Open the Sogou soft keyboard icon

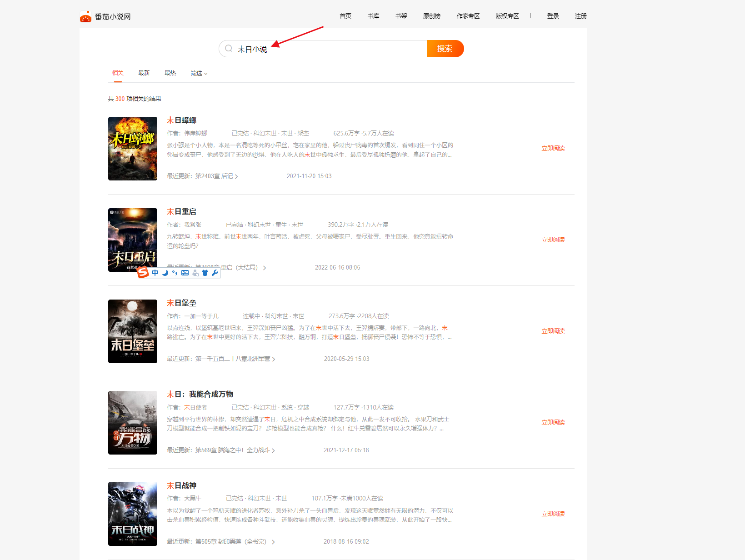[x=185, y=273]
